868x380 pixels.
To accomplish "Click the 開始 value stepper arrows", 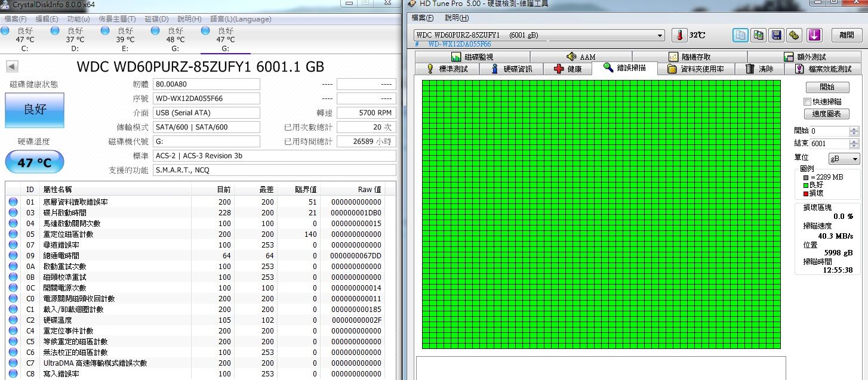I will point(855,131).
